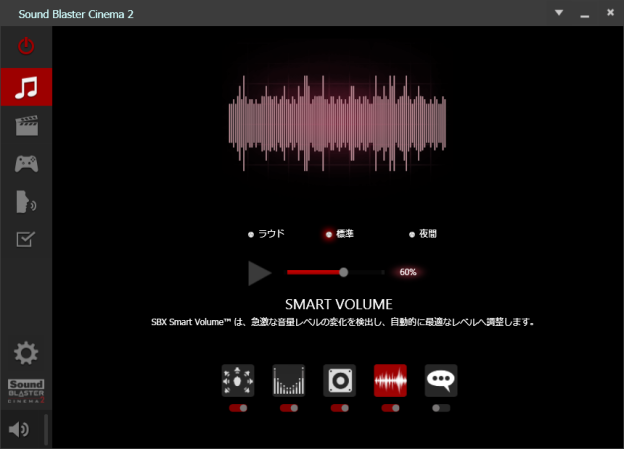Image resolution: width=624 pixels, height=449 pixels.
Task: Toggle the switch under Bass speaker icon
Action: (x=339, y=408)
